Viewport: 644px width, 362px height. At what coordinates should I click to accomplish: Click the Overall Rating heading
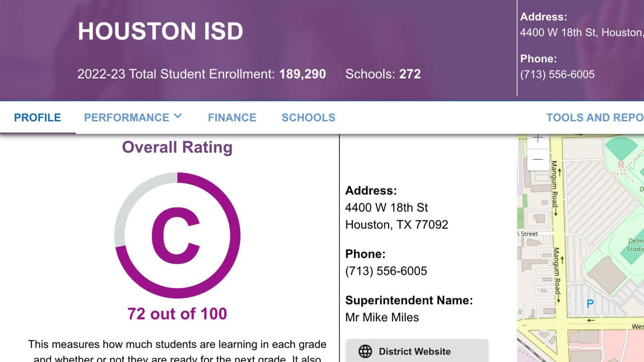click(x=177, y=147)
